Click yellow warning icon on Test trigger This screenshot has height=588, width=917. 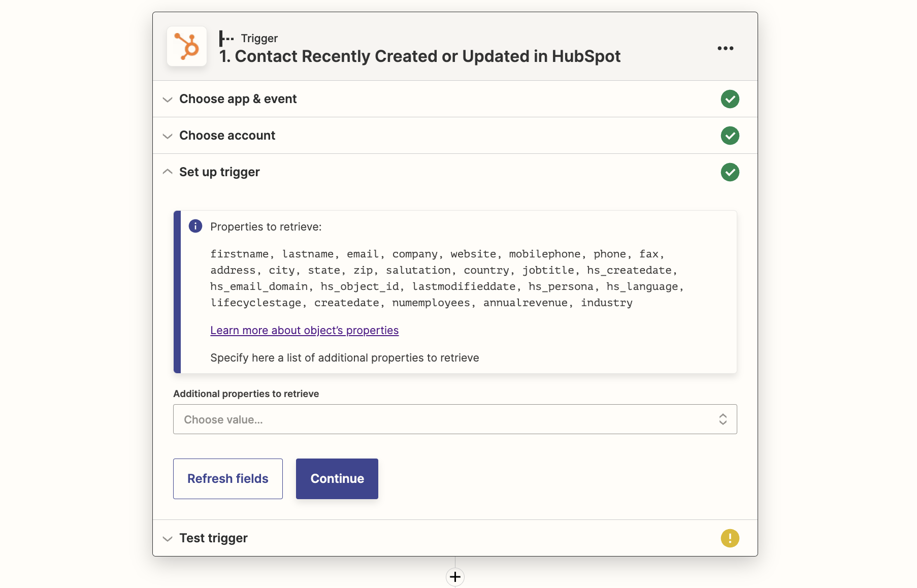730,538
